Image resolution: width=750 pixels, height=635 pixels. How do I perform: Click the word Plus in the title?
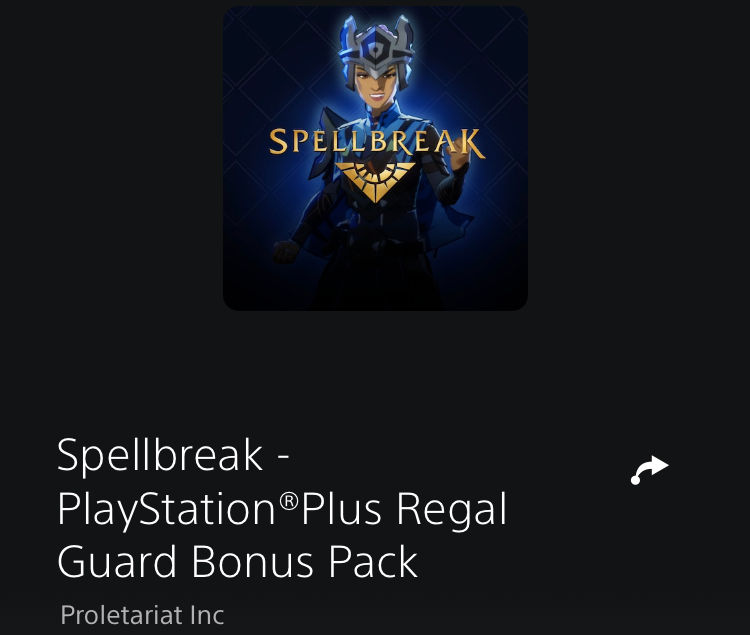342,509
